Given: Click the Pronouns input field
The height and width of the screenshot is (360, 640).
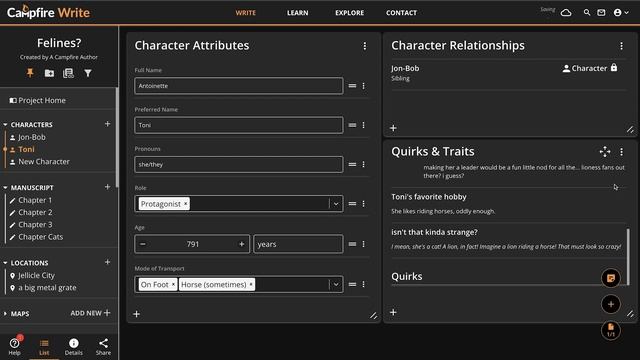Looking at the screenshot, I should click(x=239, y=164).
